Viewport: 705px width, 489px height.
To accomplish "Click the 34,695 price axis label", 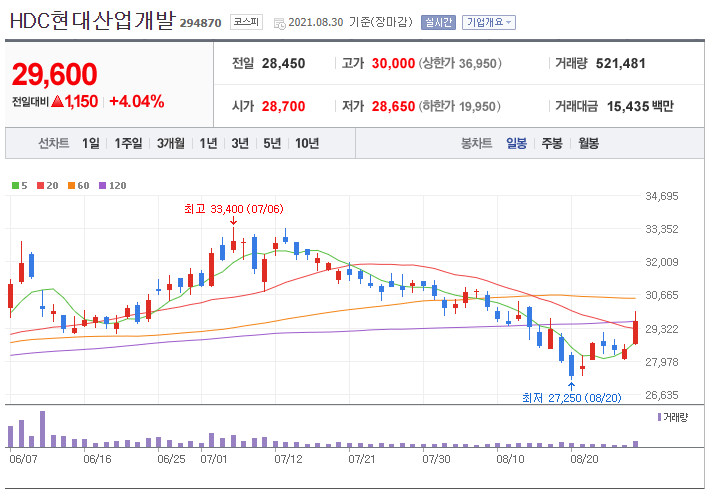I will click(662, 196).
